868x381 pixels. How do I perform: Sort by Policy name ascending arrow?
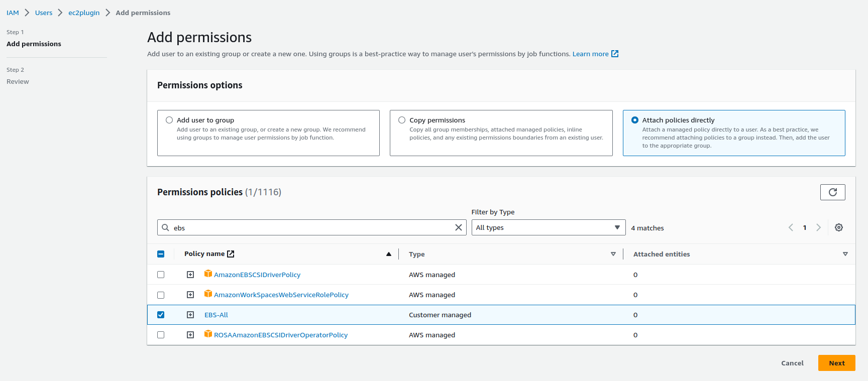(389, 254)
